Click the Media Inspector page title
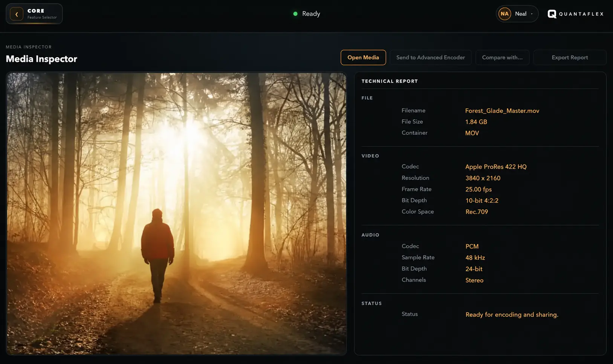 coord(41,59)
